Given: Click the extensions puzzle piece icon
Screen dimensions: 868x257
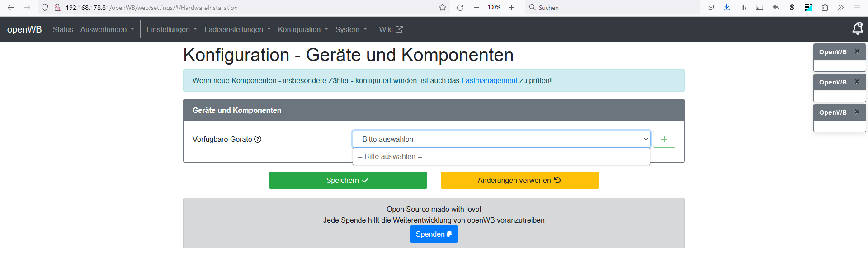Looking at the screenshot, I should [x=825, y=8].
